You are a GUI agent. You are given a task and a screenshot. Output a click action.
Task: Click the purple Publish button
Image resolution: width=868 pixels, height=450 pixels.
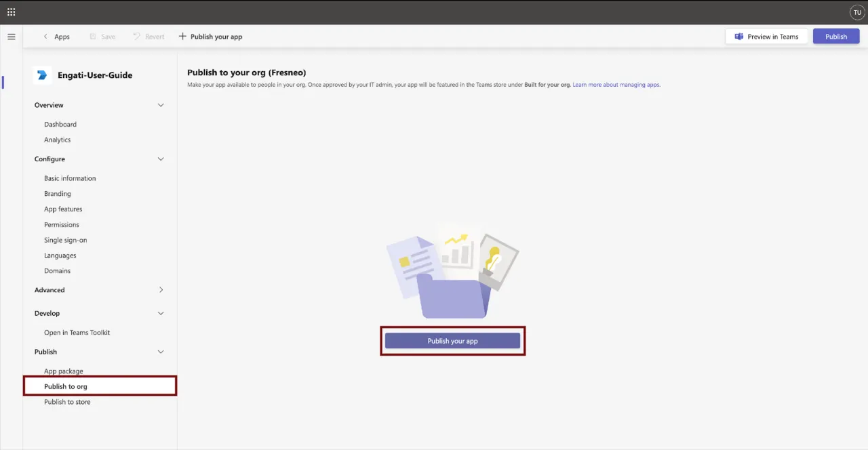pyautogui.click(x=836, y=37)
